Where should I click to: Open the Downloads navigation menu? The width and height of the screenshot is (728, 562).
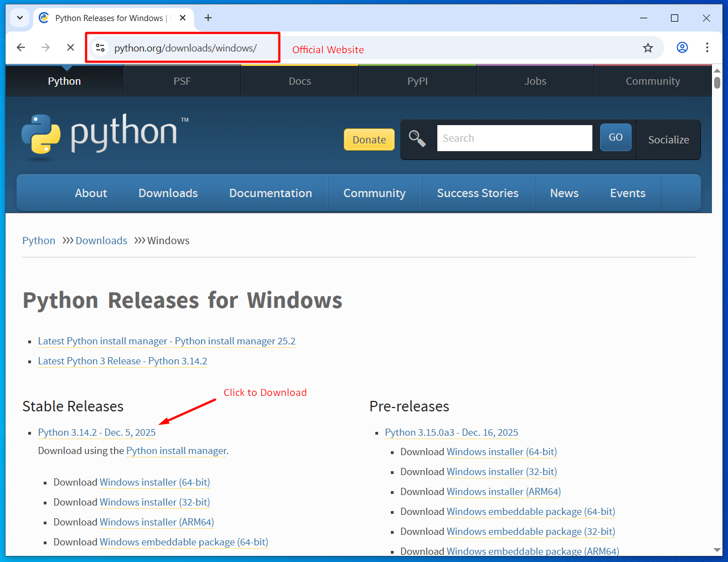168,193
